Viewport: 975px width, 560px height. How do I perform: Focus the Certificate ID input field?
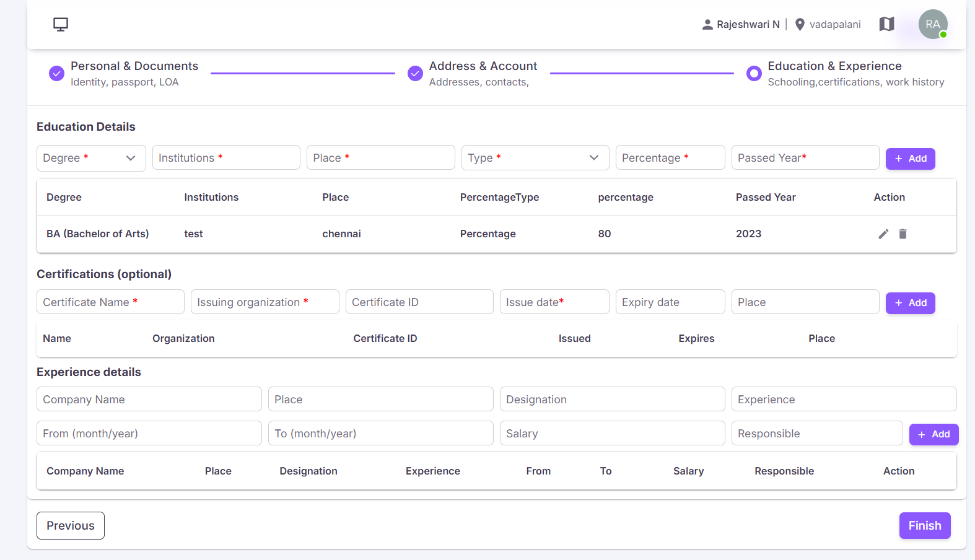coord(419,302)
